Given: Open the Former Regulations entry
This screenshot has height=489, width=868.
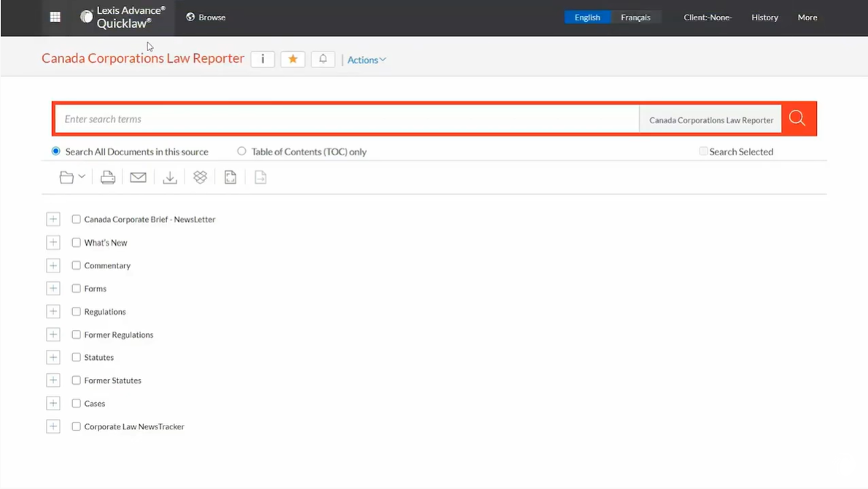Looking at the screenshot, I should pos(118,335).
